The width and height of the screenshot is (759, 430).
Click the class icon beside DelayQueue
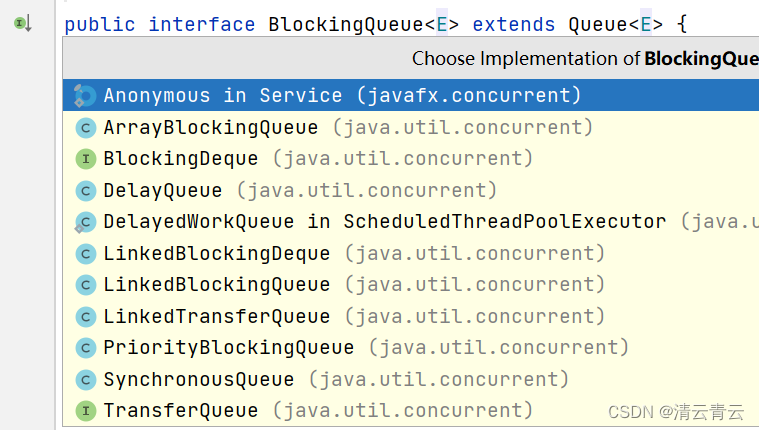coord(86,191)
